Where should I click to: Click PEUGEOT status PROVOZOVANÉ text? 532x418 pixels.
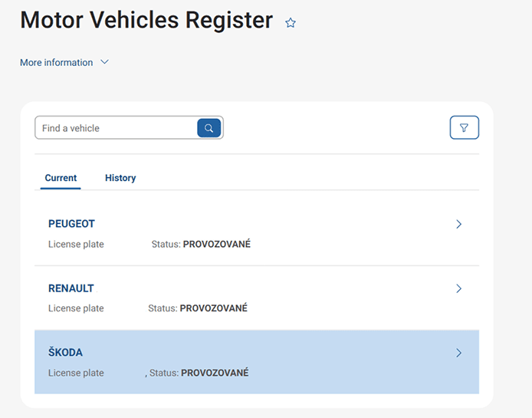pyautogui.click(x=216, y=245)
